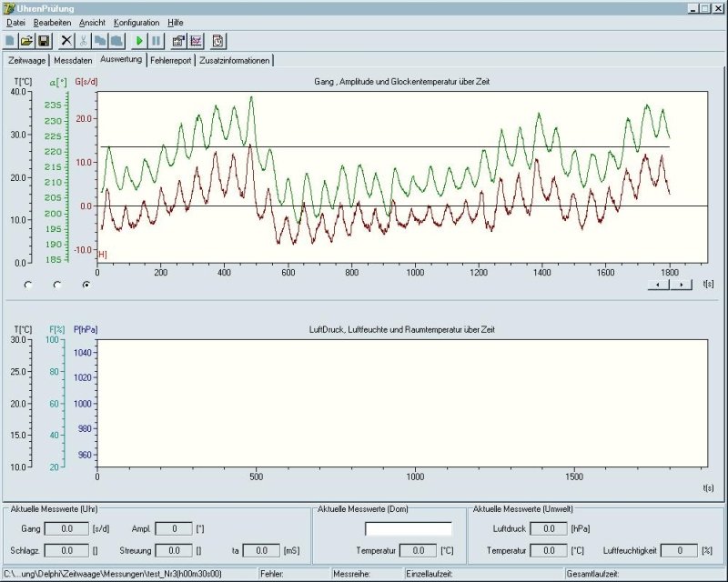Click the empty Dom text field
Viewport: 728px width, 582px height.
pos(408,528)
